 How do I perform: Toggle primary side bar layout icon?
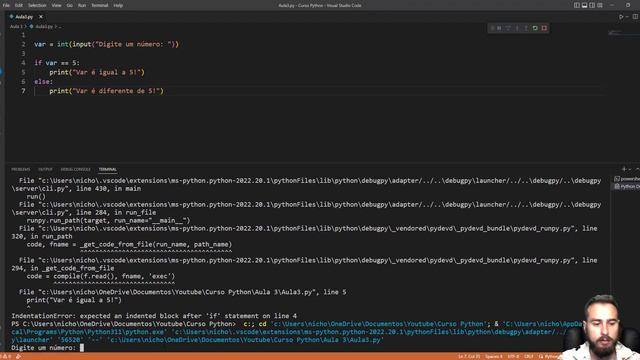[x=577, y=5]
